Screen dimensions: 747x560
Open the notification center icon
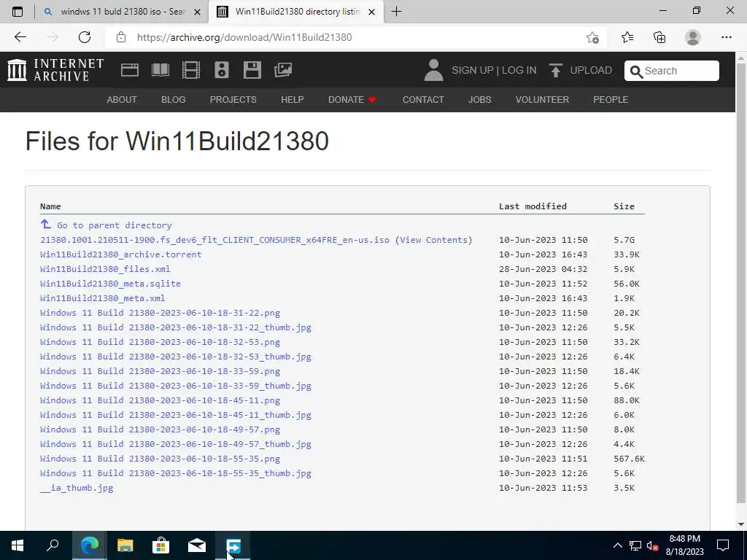tap(723, 545)
